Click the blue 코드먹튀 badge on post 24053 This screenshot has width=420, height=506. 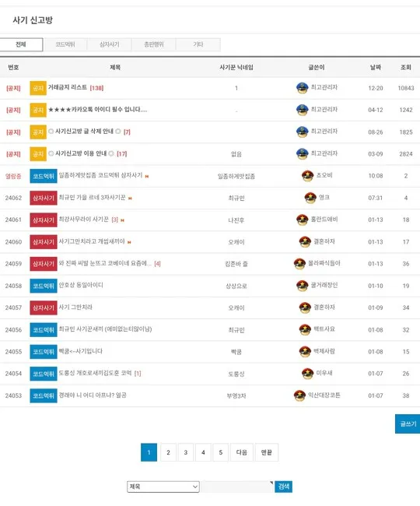pyautogui.click(x=44, y=395)
